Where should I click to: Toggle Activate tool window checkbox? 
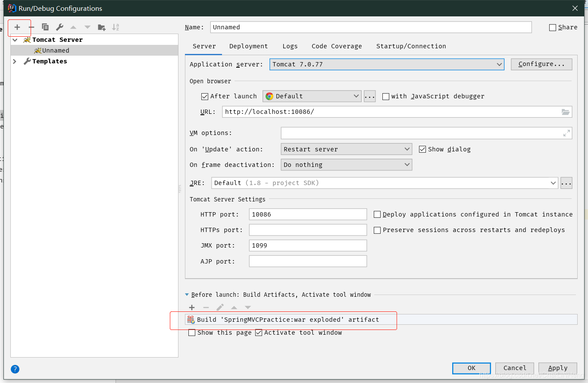259,333
